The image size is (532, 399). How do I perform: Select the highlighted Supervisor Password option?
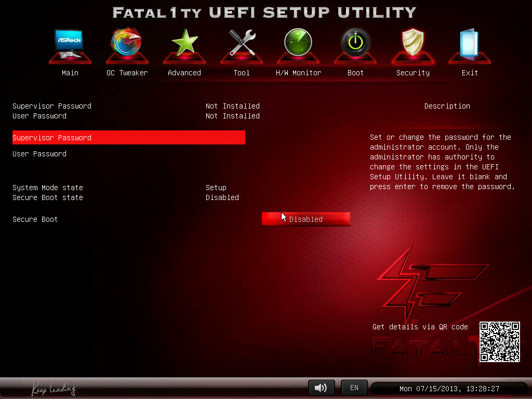[x=129, y=137]
